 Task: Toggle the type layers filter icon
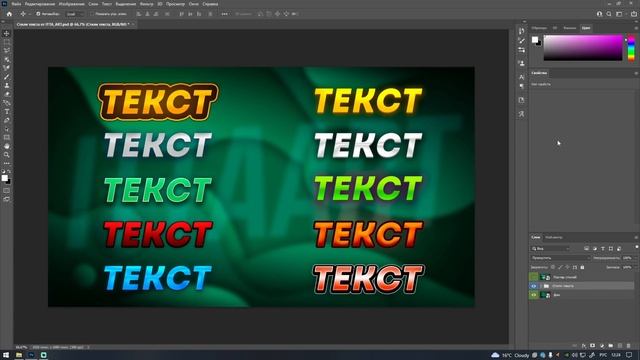(603, 249)
